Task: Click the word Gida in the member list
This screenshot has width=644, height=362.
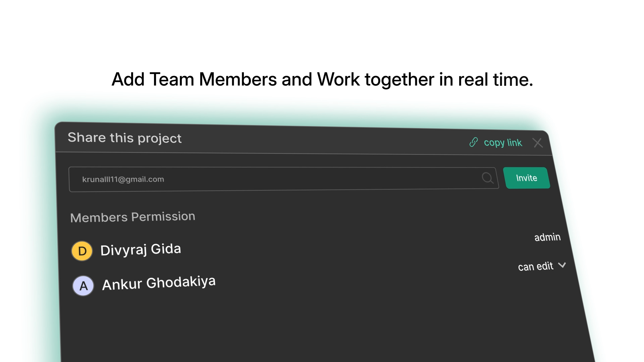Action: click(x=166, y=249)
